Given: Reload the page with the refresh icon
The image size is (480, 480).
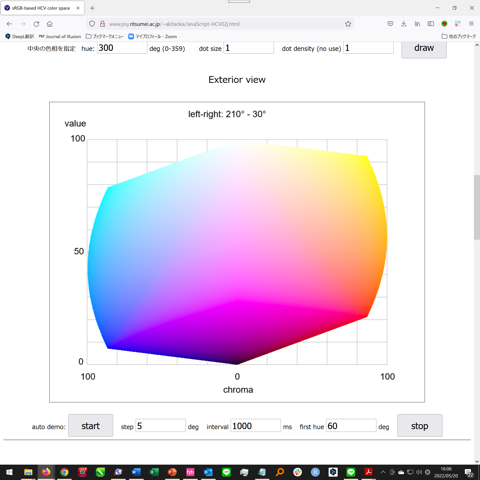Looking at the screenshot, I should click(36, 24).
